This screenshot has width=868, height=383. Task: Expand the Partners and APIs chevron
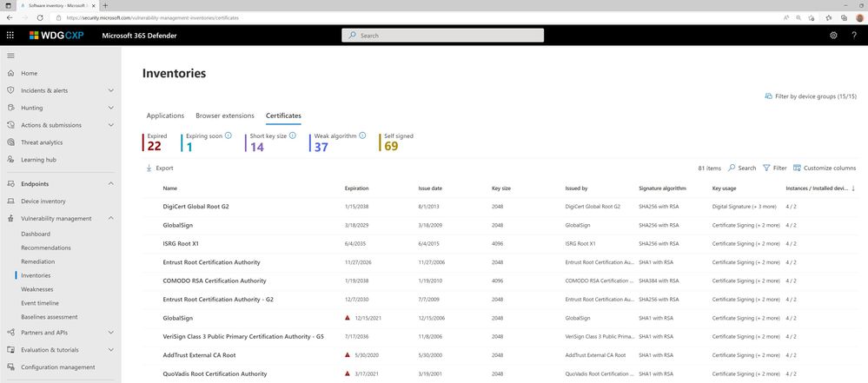110,332
